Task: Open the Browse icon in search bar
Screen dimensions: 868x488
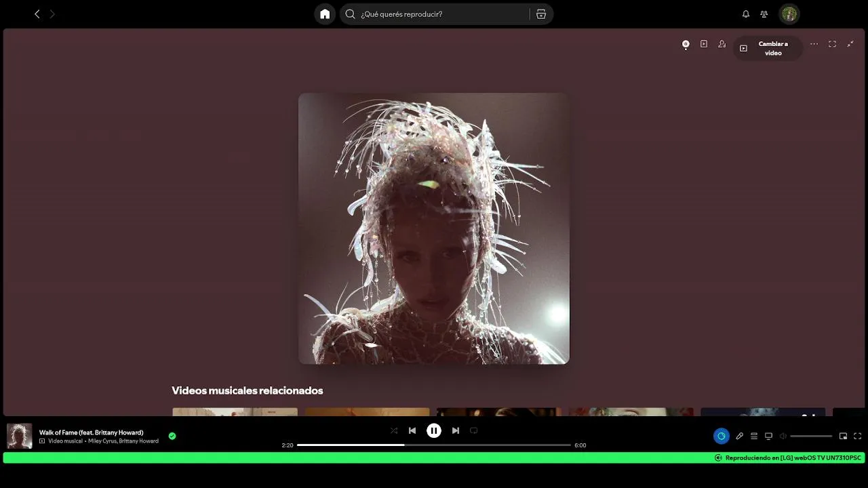Action: coord(541,14)
